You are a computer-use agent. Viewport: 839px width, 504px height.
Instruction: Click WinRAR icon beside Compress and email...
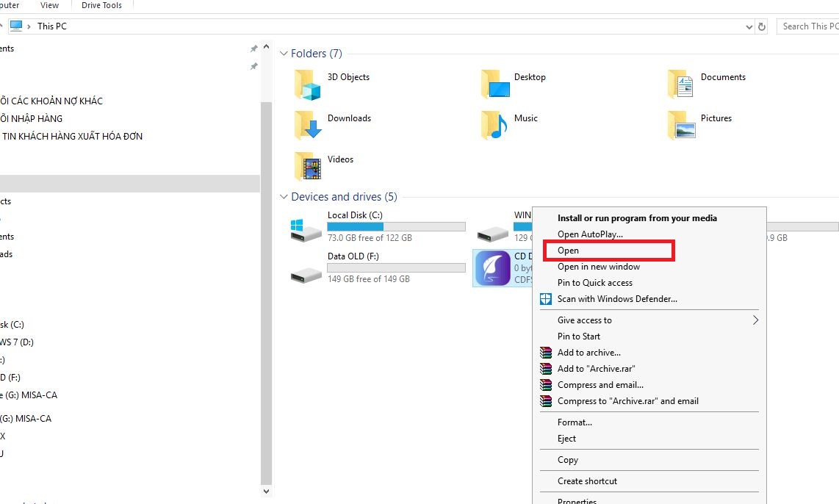tap(546, 385)
